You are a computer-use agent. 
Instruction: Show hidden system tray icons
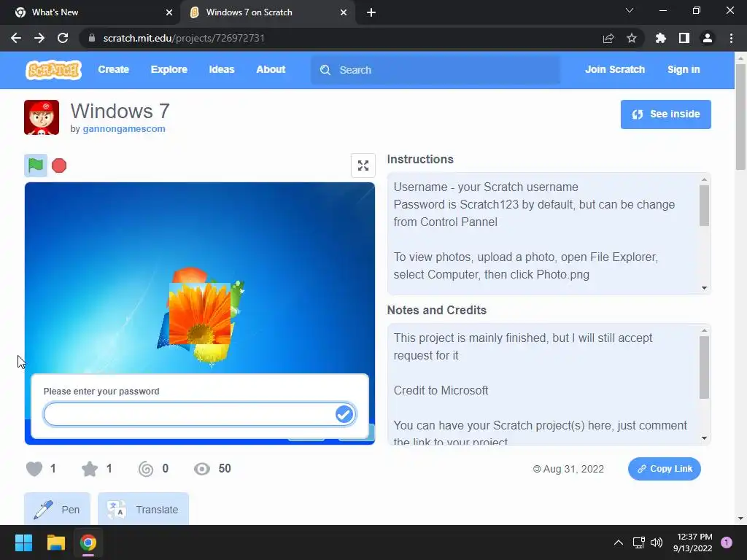(619, 542)
